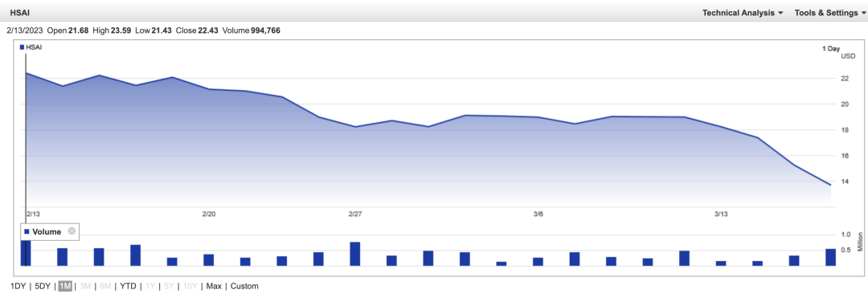Viewport: 868px width, 298px height.
Task: Click the 2/27 date axis label
Action: pos(355,214)
